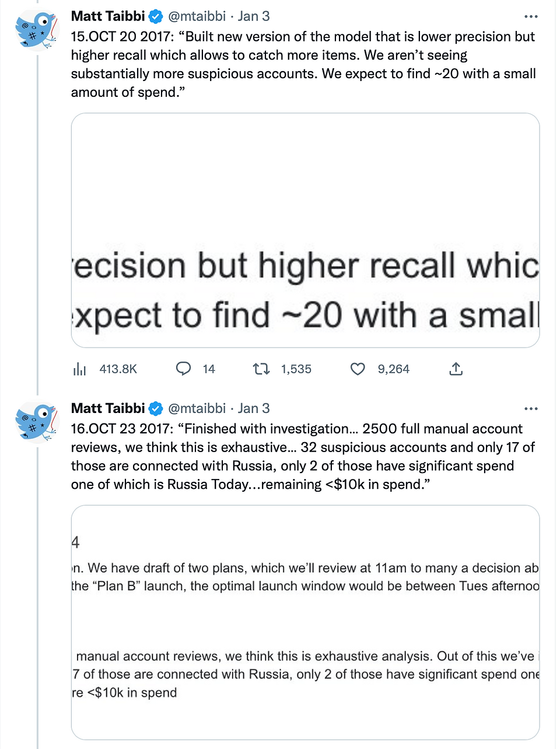560x749 pixels.
Task: Share the first tweet via upload icon
Action: pos(456,369)
